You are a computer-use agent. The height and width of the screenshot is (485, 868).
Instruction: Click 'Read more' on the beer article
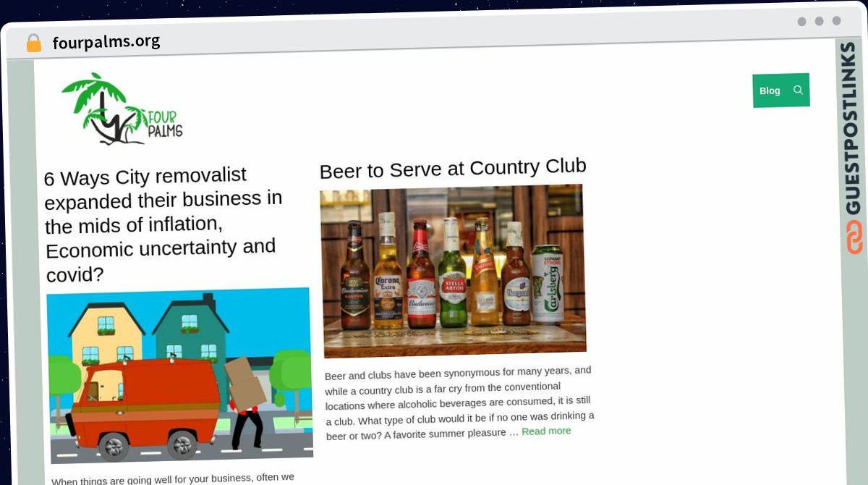coord(546,431)
